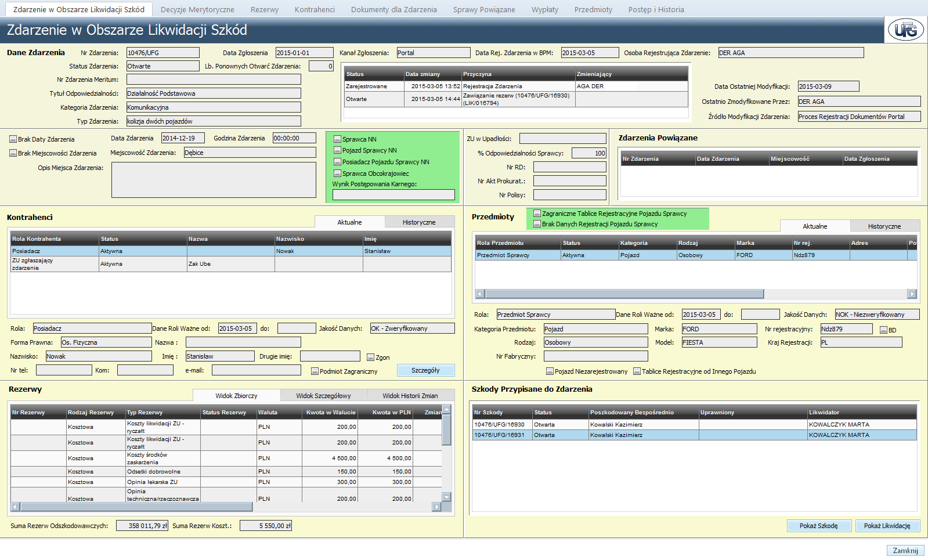Image resolution: width=928 pixels, height=560 pixels.
Task: Select Przedmiot Sprawcy FORD row
Action: pyautogui.click(x=696, y=255)
